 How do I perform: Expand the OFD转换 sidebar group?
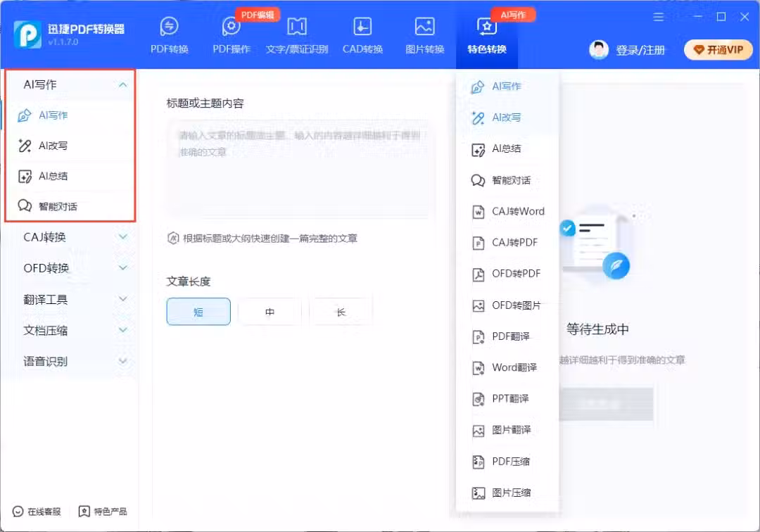pyautogui.click(x=70, y=268)
